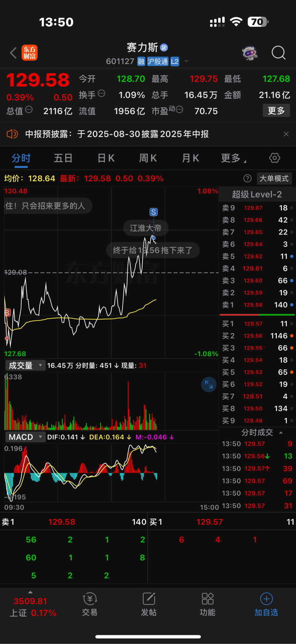Image resolution: width=296 pixels, height=644 pixels.
Task: Open the 功能 functions icon
Action: click(207, 604)
